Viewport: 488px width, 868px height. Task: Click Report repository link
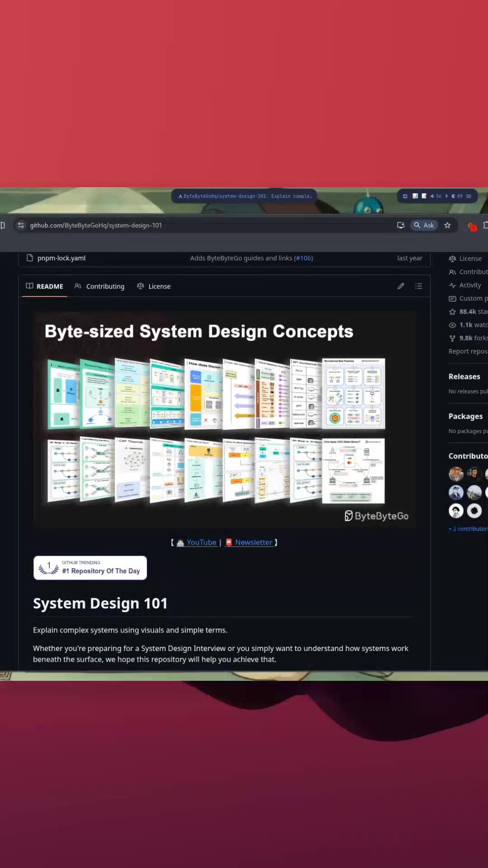pos(468,351)
